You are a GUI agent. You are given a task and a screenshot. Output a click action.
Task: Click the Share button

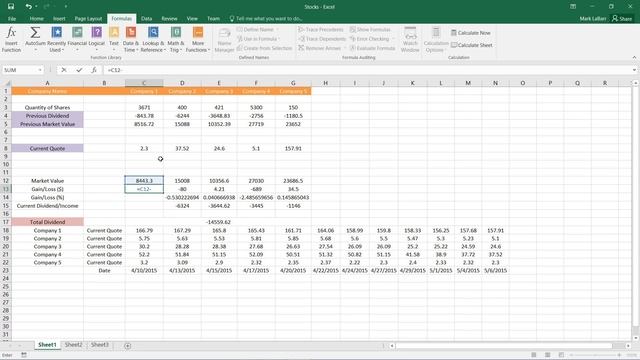point(622,19)
